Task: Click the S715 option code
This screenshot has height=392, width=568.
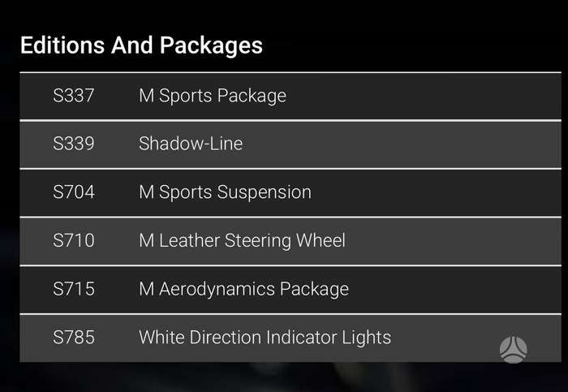Action: point(74,289)
